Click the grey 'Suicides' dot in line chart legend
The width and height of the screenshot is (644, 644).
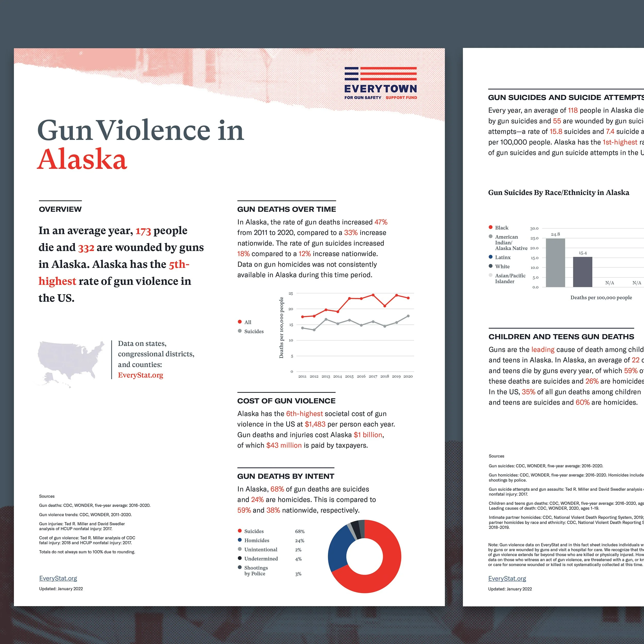click(x=240, y=331)
